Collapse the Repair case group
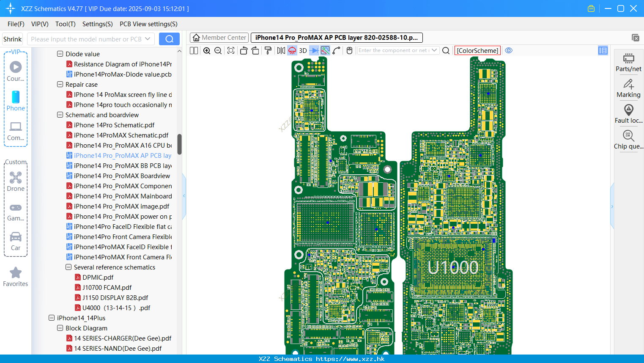 pyautogui.click(x=60, y=84)
